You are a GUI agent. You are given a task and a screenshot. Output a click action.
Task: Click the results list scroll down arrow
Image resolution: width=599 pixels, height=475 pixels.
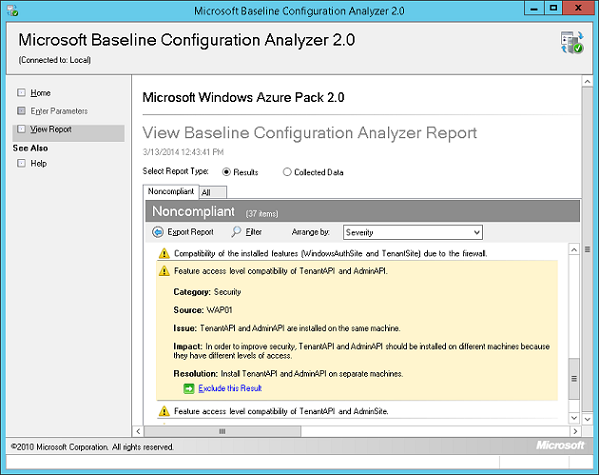click(x=574, y=418)
